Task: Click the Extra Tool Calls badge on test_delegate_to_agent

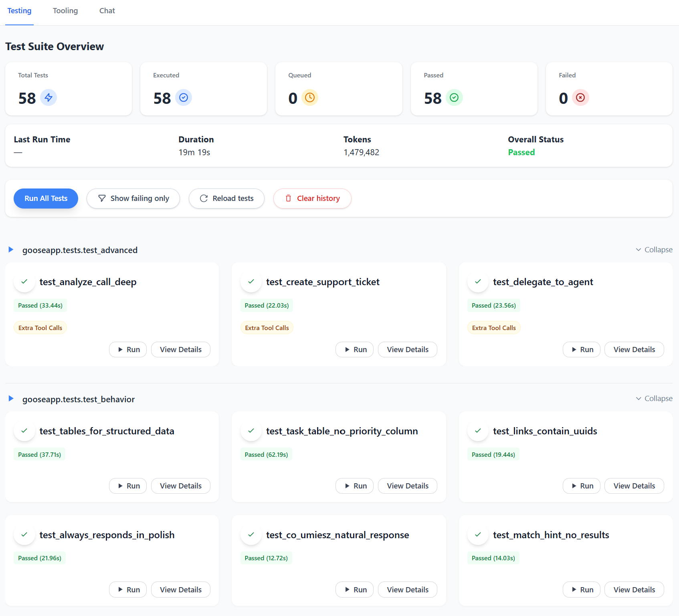Action: click(x=493, y=327)
